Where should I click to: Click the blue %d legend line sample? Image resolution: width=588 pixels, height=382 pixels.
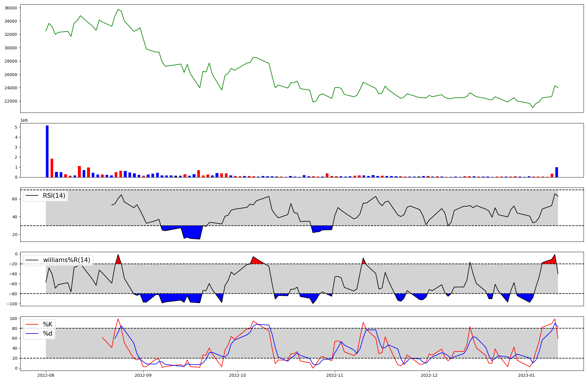[32, 334]
